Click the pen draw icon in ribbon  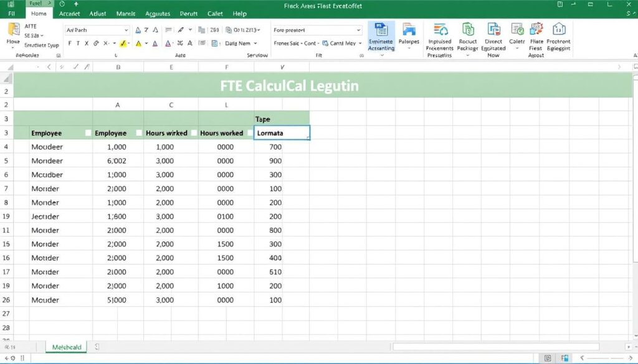pyautogui.click(x=181, y=30)
